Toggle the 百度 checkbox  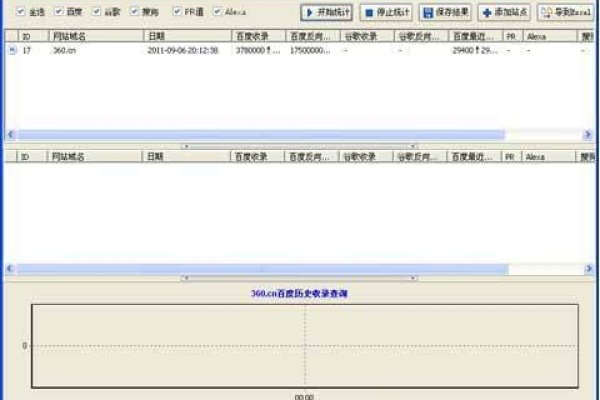58,11
